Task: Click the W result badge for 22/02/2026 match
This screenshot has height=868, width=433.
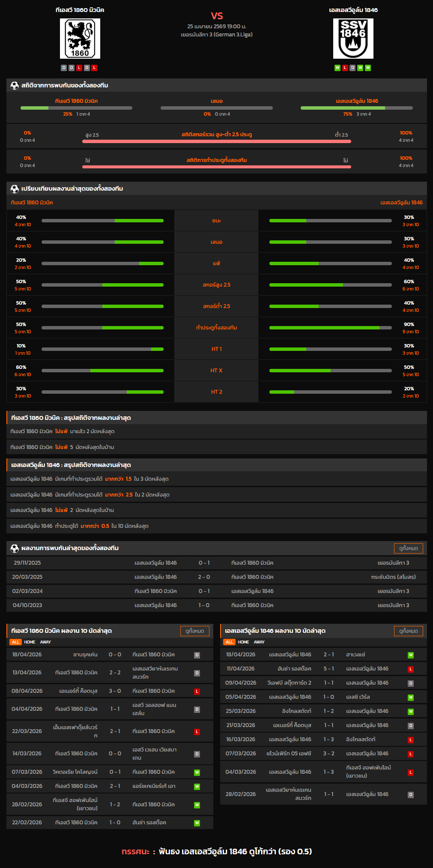Action: point(197,823)
